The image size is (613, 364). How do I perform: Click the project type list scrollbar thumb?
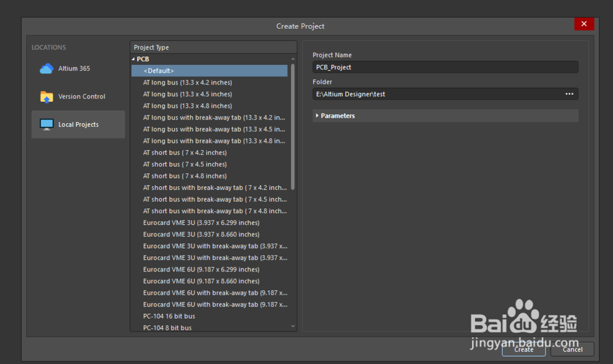click(x=293, y=127)
